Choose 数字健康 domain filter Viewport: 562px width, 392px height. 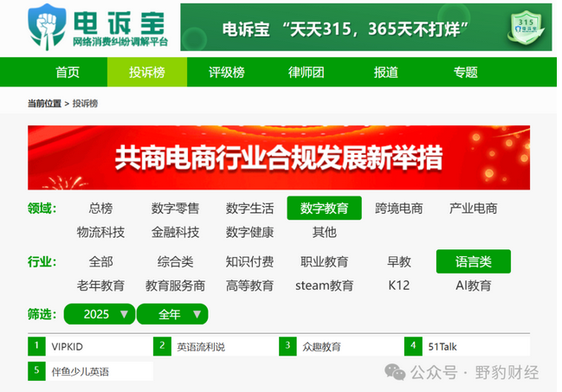[249, 232]
